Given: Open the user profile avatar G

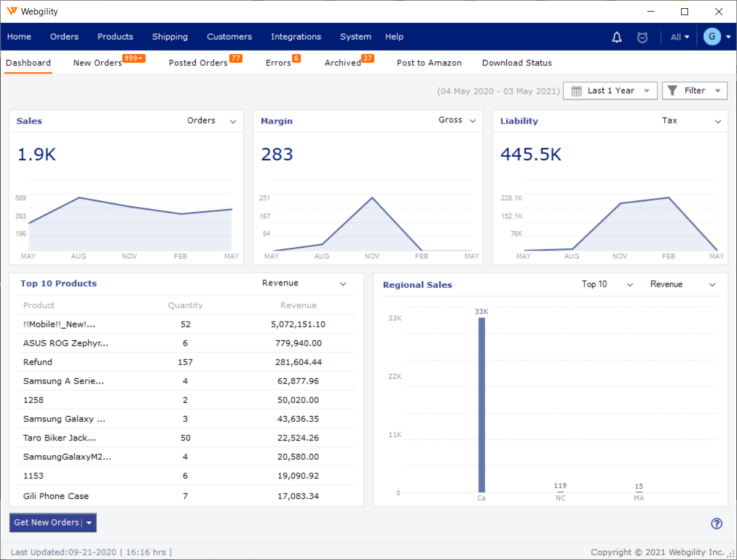Looking at the screenshot, I should click(712, 37).
